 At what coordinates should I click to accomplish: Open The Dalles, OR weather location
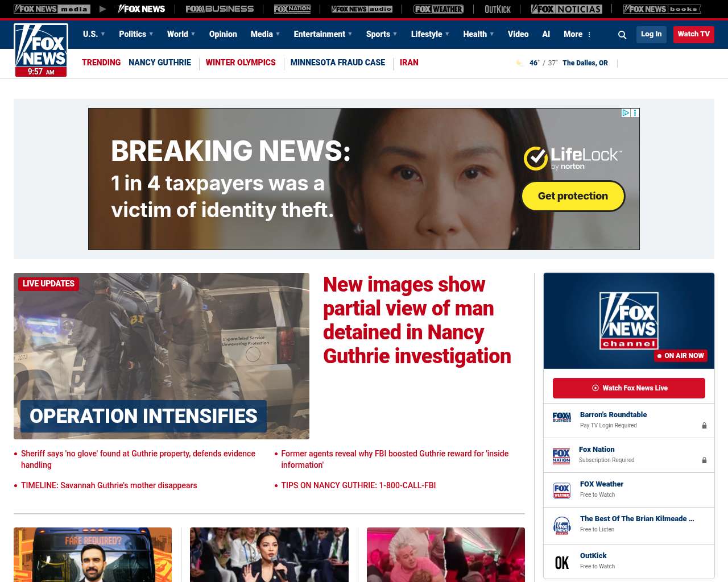tap(585, 63)
